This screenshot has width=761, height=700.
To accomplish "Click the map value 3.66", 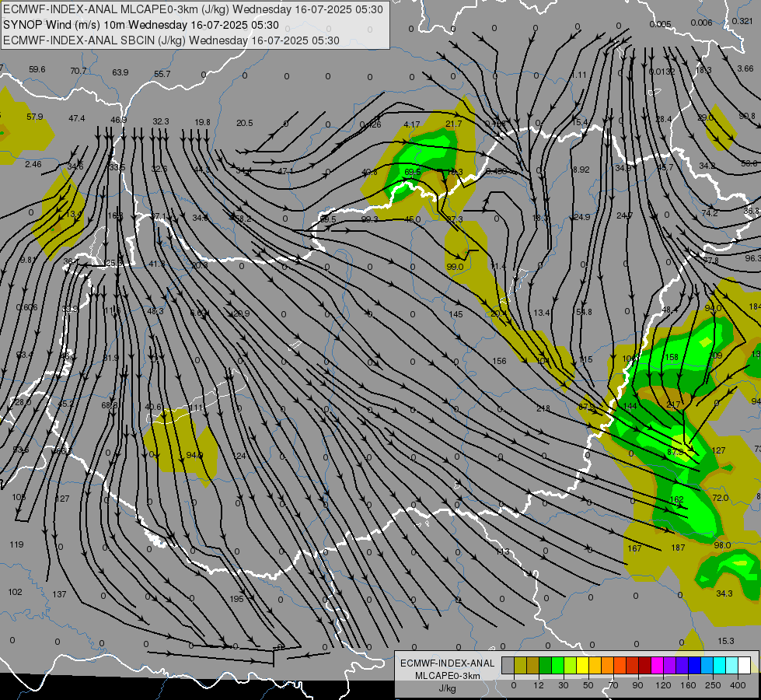I will [745, 68].
